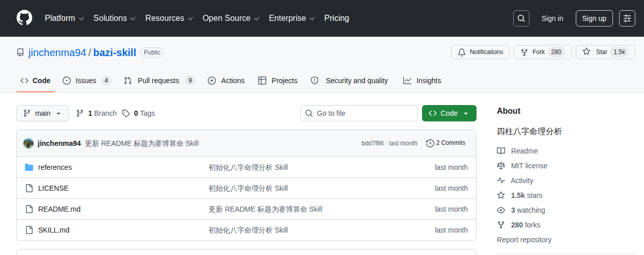The image size is (644, 255).
Task: Click the Sign up button
Action: pyautogui.click(x=594, y=18)
